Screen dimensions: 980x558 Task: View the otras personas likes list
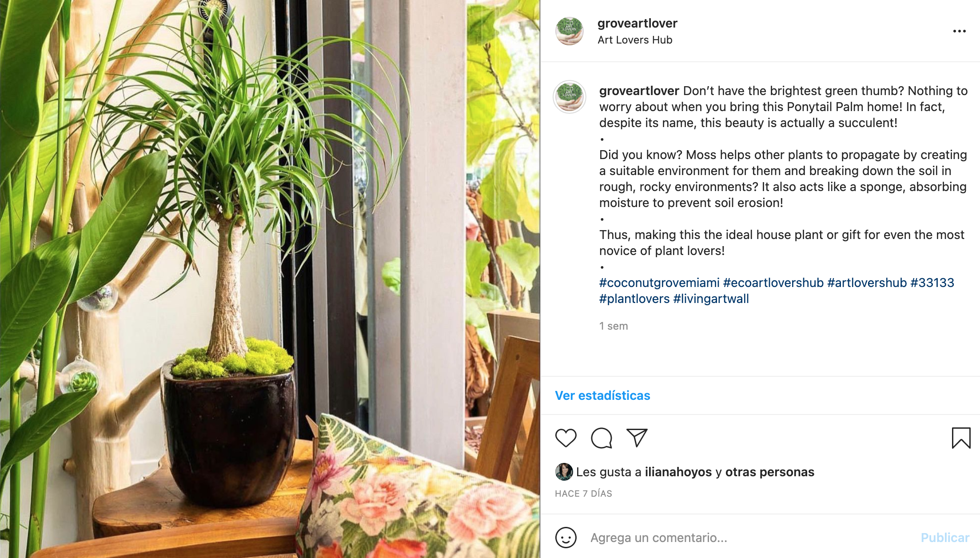tap(770, 472)
